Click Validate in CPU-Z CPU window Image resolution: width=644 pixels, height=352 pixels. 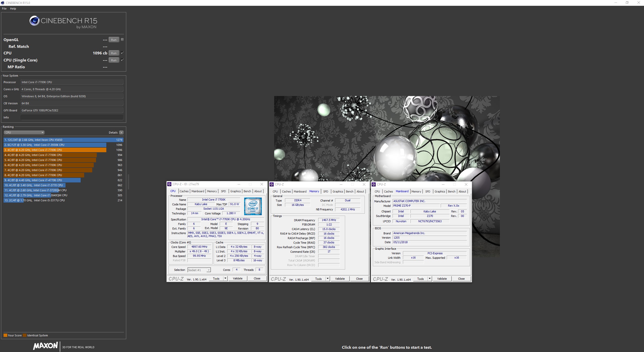pyautogui.click(x=238, y=278)
